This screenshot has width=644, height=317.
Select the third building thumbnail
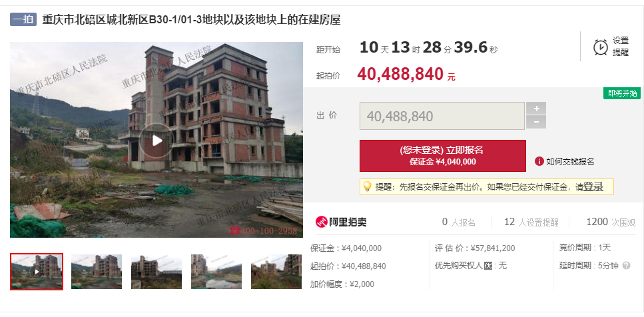click(x=157, y=272)
